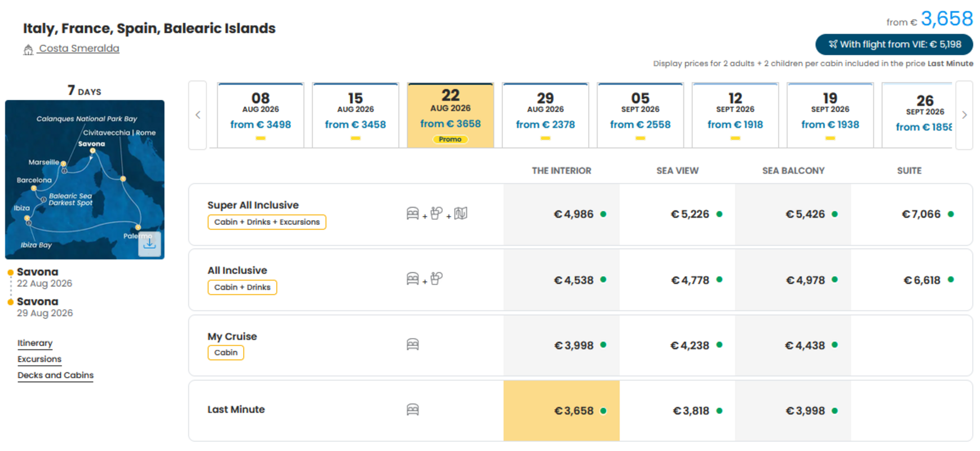Click the airplane icon on the flight button
Viewport: 980px width, 451px height.
pos(833,44)
